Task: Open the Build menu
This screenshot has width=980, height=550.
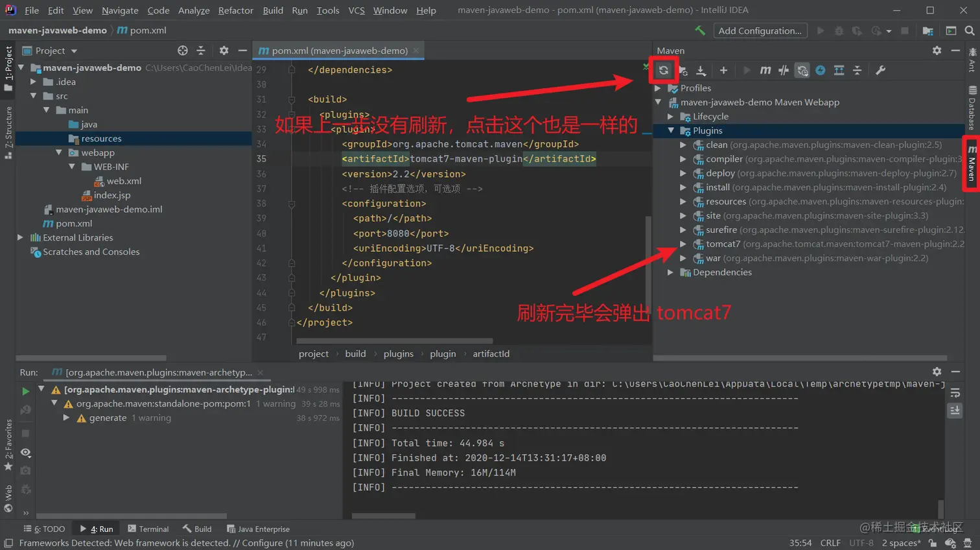Action: (273, 10)
